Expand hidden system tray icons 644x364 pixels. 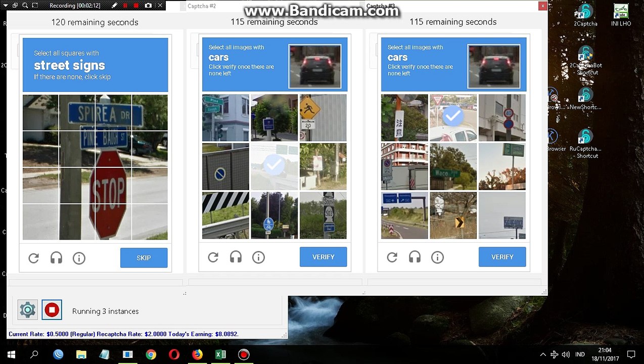tap(543, 354)
